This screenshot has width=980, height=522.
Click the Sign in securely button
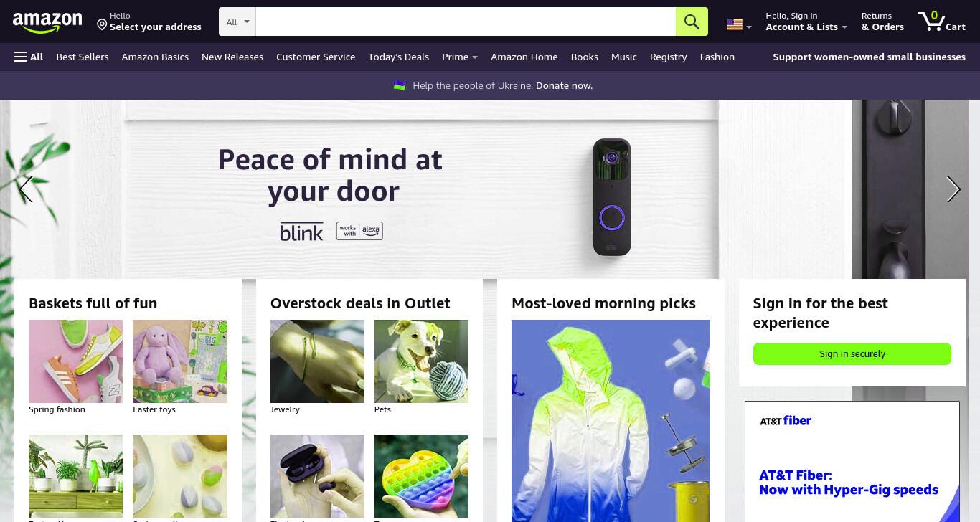click(x=852, y=353)
